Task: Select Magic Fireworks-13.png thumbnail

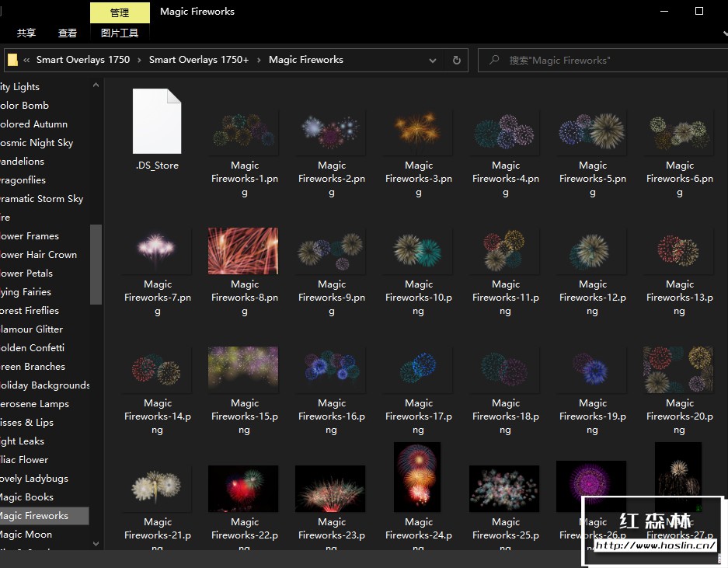Action: click(679, 251)
